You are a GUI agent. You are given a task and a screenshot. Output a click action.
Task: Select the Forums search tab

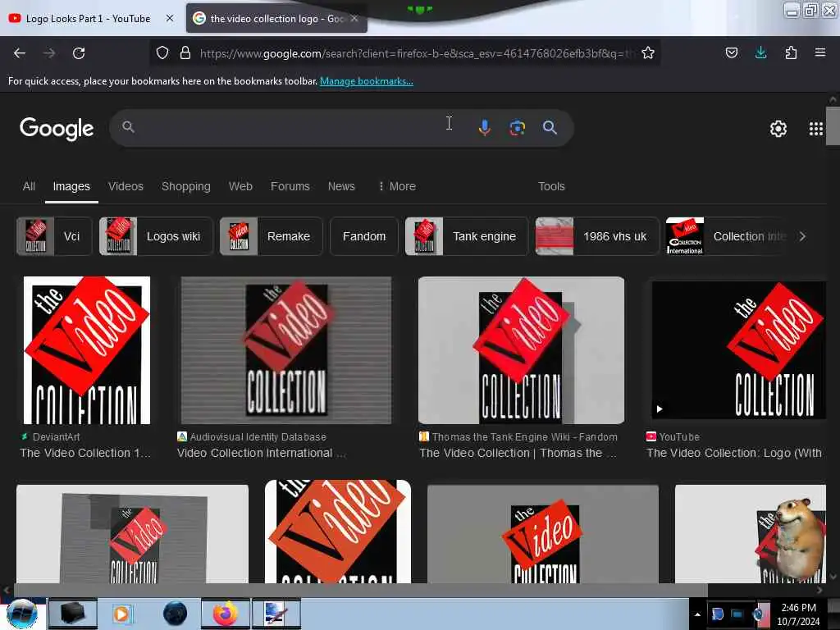pos(290,186)
